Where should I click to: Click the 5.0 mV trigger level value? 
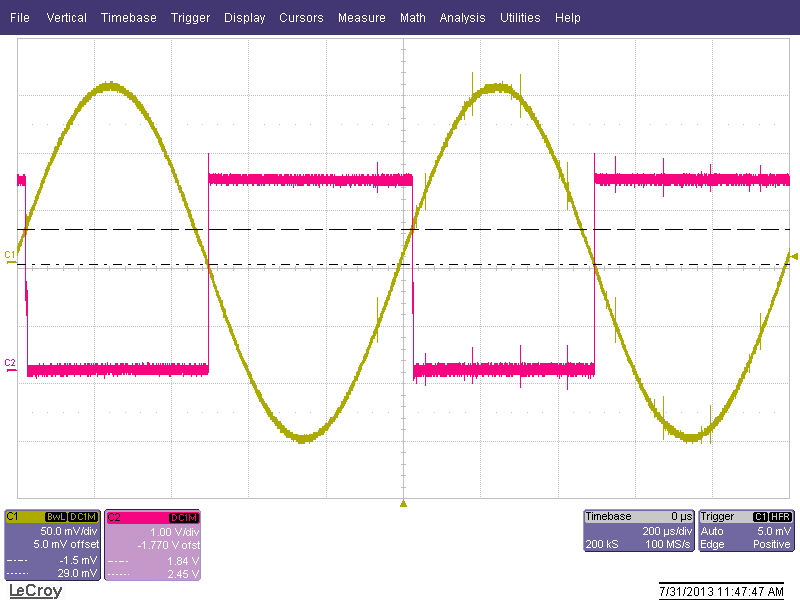[x=773, y=531]
